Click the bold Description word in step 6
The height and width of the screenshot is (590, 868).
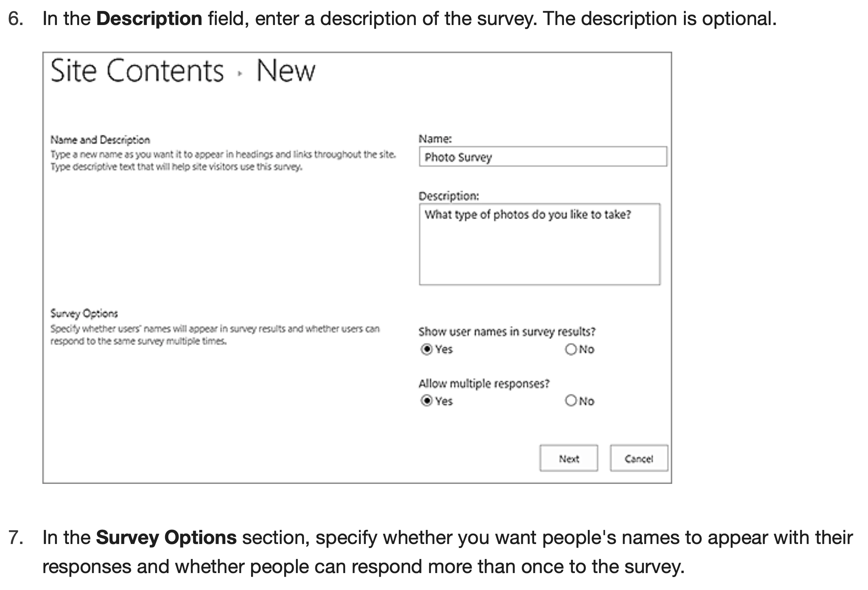[149, 19]
